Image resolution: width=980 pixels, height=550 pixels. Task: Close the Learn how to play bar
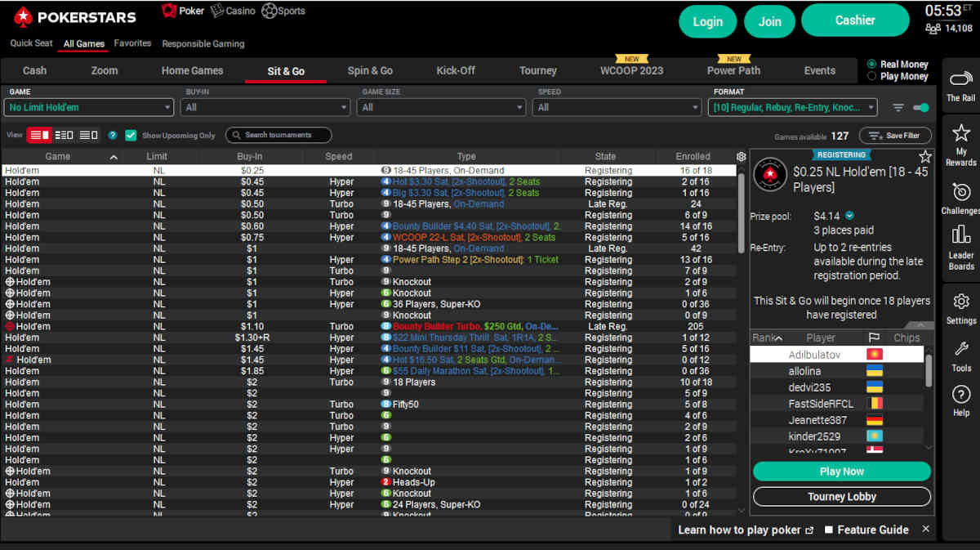[x=926, y=529]
